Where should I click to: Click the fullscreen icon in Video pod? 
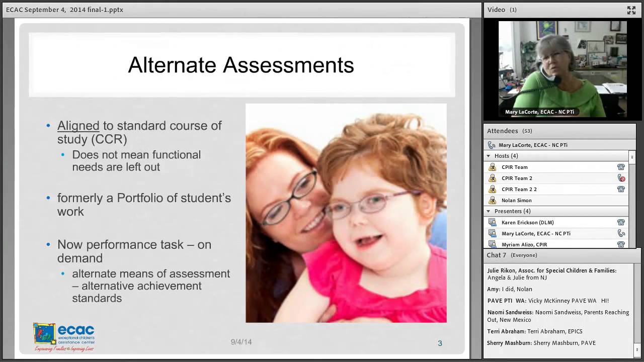[x=631, y=10]
